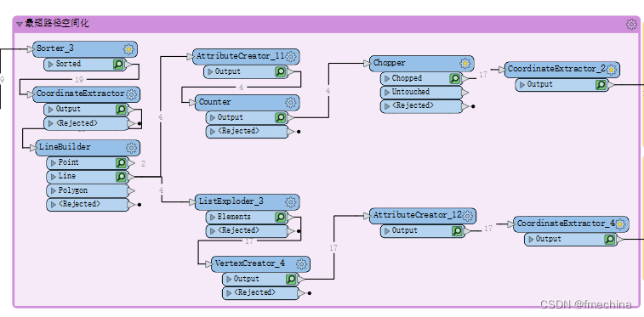
Task: Select the CoordinateExtractor_2 transformer title
Action: 556,69
